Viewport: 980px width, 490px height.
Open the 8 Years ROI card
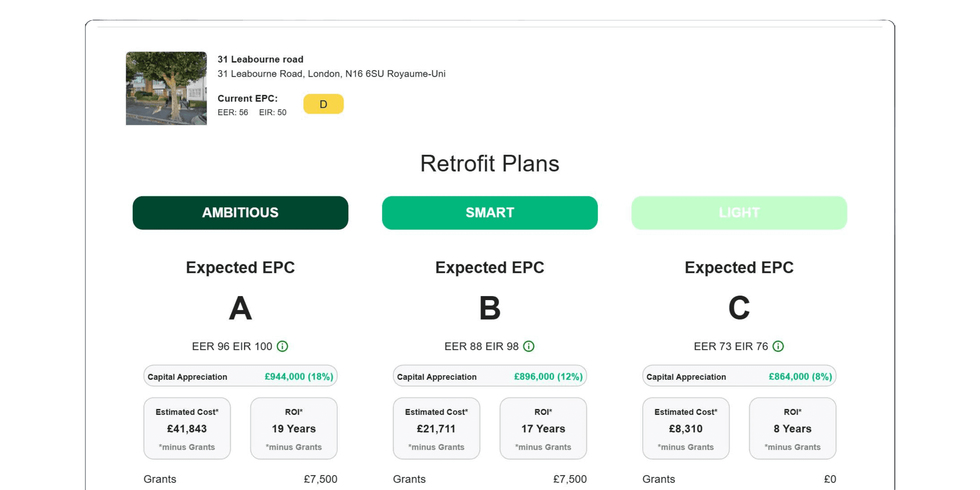tap(793, 428)
